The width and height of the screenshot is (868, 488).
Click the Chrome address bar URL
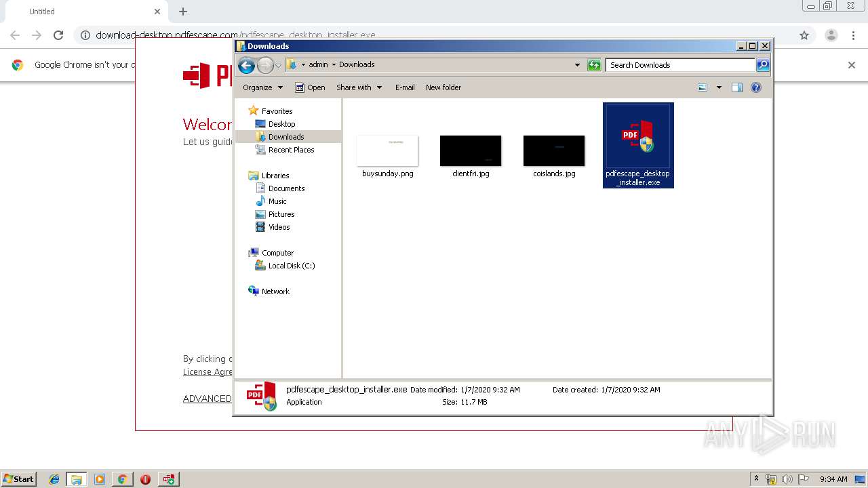click(235, 35)
